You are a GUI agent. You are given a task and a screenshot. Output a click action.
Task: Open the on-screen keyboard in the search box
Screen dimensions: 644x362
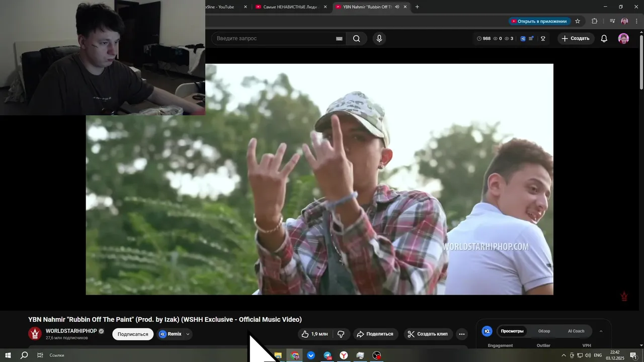(x=339, y=39)
